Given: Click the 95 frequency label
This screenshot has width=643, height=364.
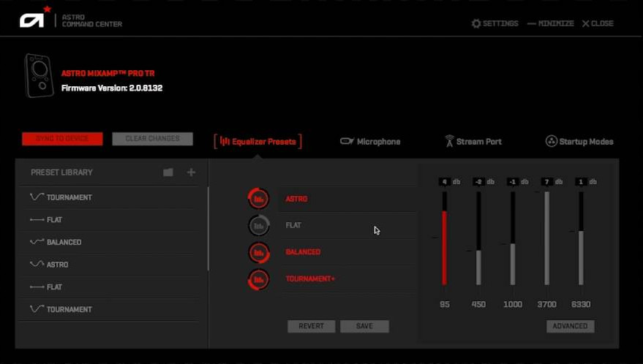Looking at the screenshot, I should (445, 304).
